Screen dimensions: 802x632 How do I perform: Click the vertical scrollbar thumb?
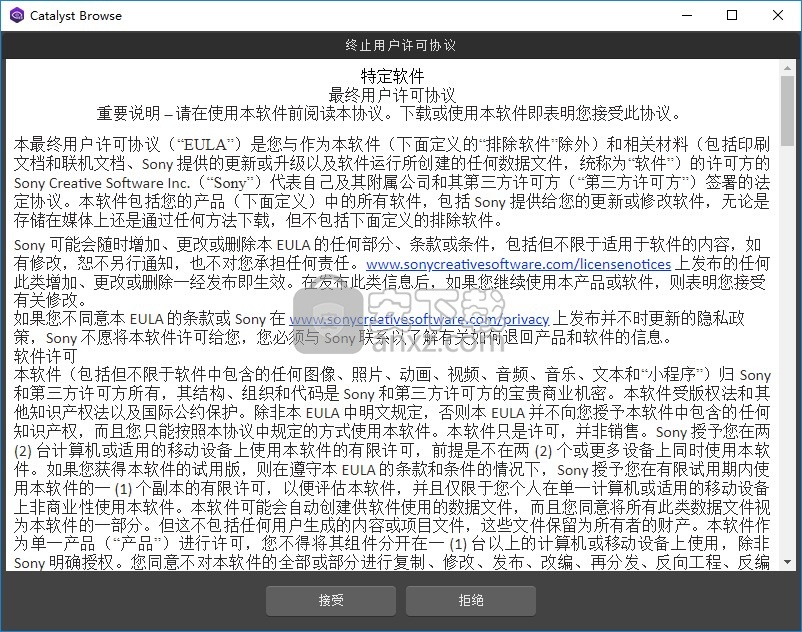(787, 111)
